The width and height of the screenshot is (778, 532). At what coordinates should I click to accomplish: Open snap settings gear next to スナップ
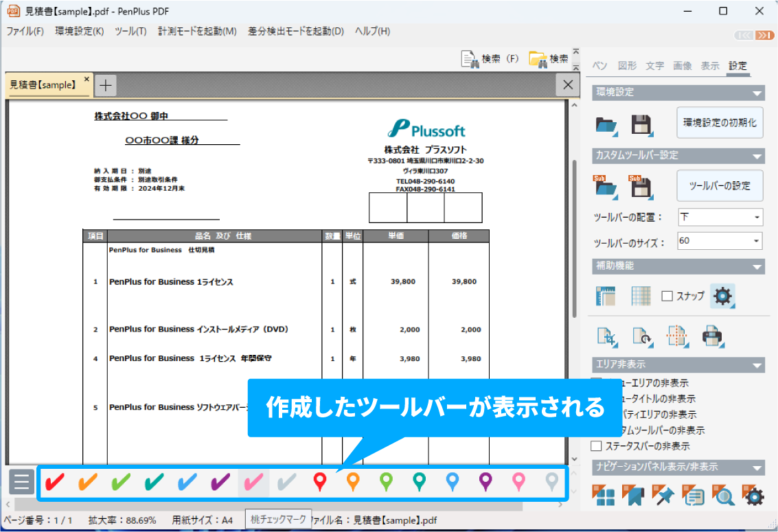click(722, 296)
